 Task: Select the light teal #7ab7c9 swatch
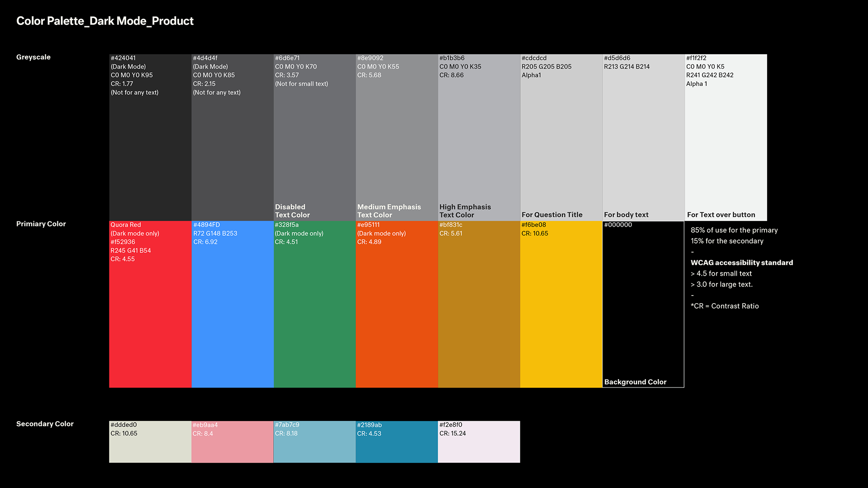tap(315, 447)
